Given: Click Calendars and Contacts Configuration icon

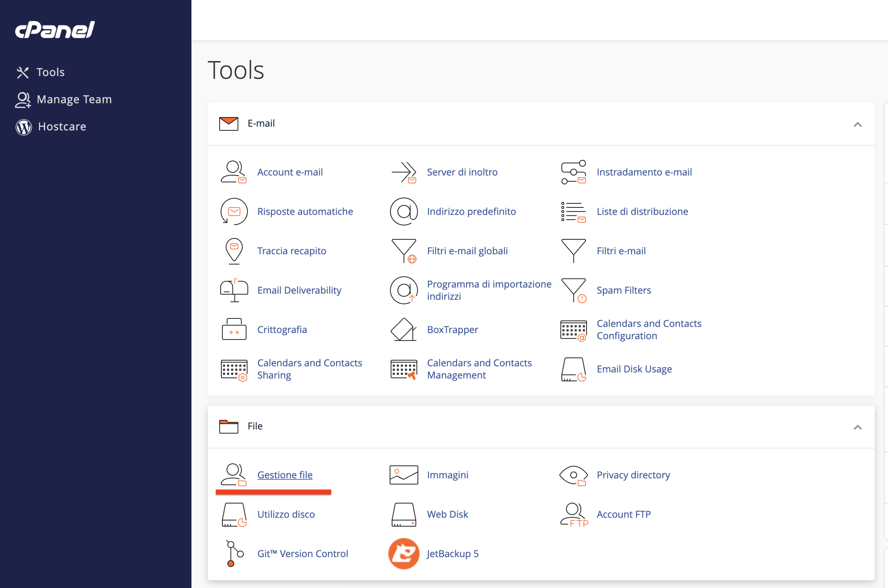Looking at the screenshot, I should tap(573, 331).
